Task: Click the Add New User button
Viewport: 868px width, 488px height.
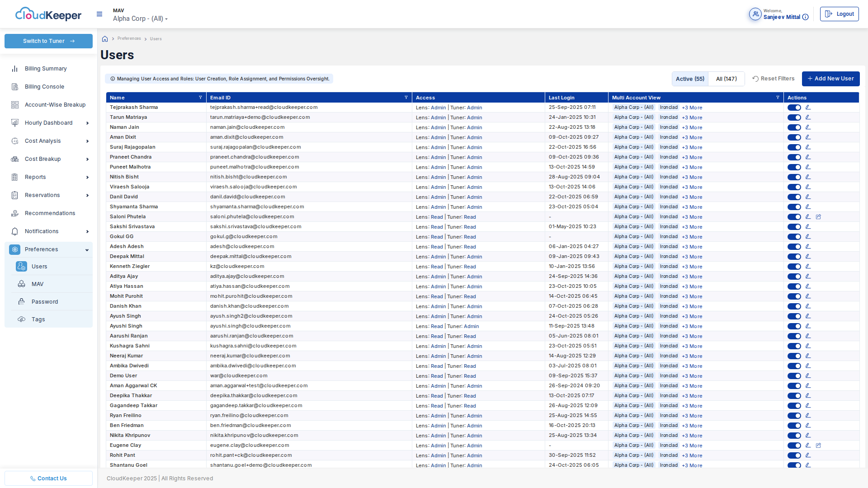Action: click(x=830, y=79)
